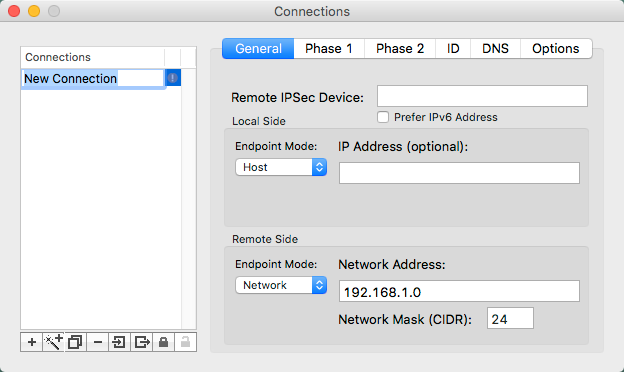Click the import connection icon
This screenshot has width=624, height=372.
coord(119,342)
